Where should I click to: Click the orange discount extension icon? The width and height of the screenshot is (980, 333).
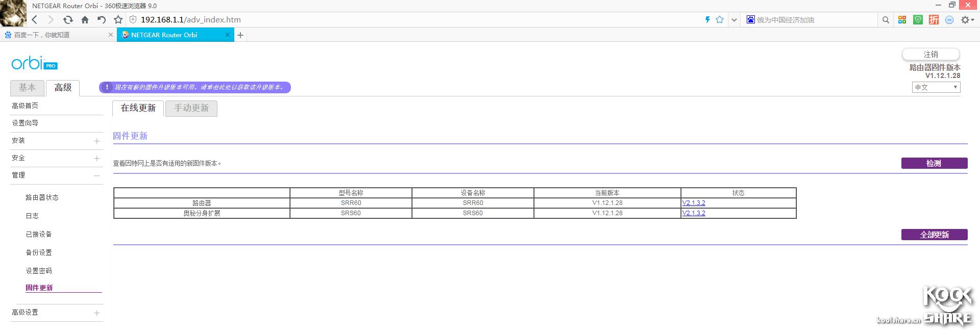[x=934, y=20]
